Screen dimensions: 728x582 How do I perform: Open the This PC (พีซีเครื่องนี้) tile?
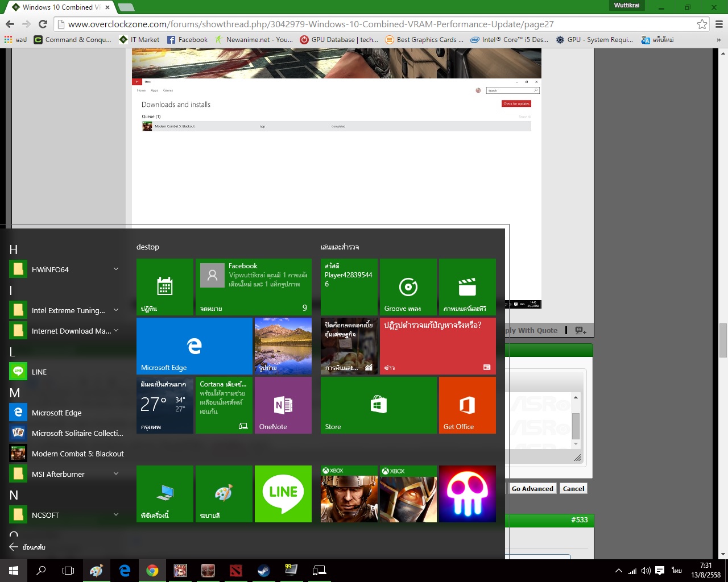[x=165, y=494]
